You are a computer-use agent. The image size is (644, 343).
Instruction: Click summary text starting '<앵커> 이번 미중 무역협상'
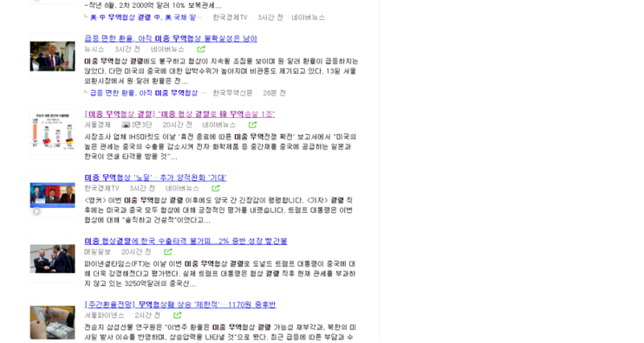218,210
